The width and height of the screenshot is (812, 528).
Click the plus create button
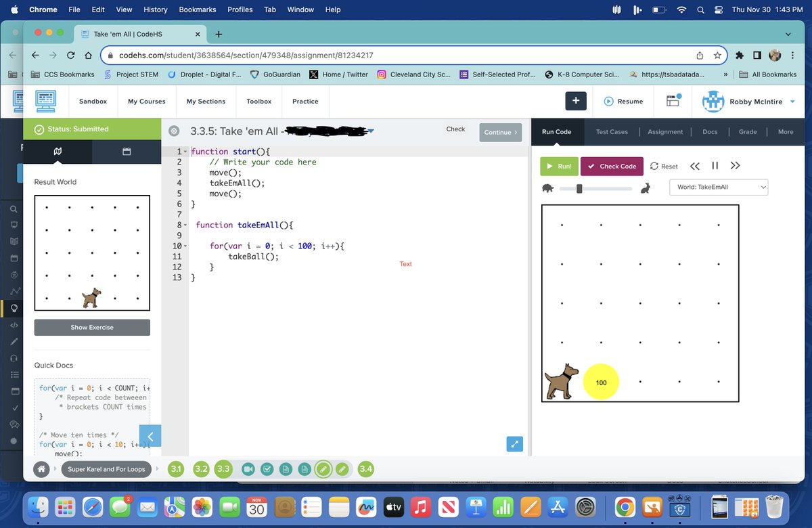[x=576, y=101]
